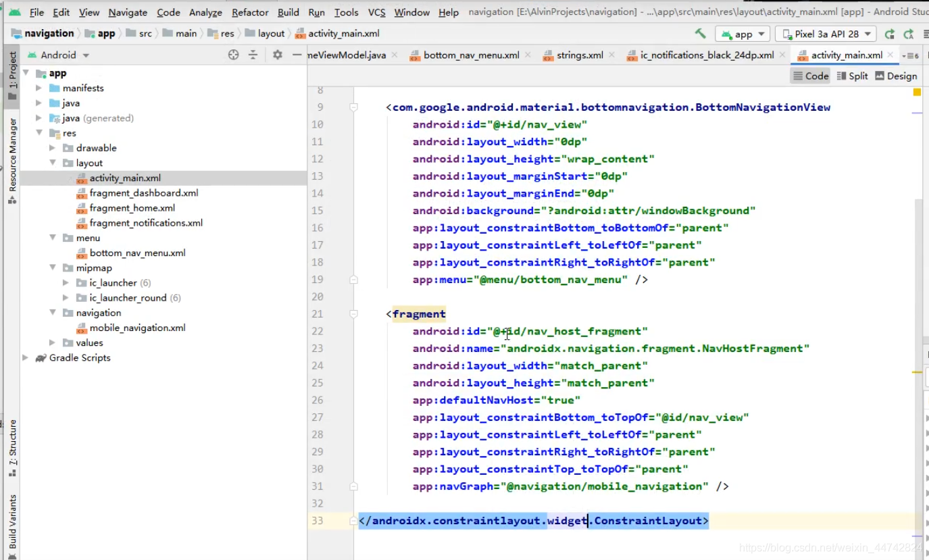Open mobile_navigation.xml in project tree
Viewport: 929px width, 560px height.
137,328
